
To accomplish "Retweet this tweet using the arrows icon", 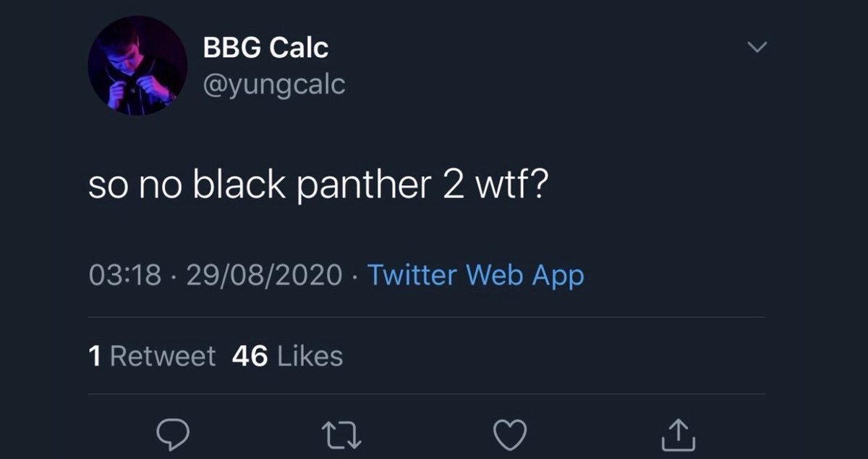I will coord(339,434).
